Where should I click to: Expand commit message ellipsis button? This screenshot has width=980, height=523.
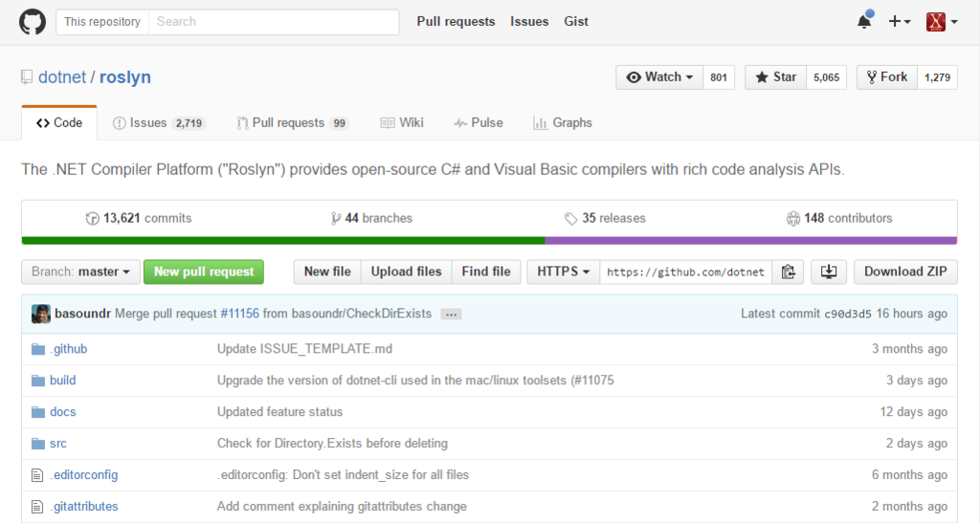coord(452,314)
